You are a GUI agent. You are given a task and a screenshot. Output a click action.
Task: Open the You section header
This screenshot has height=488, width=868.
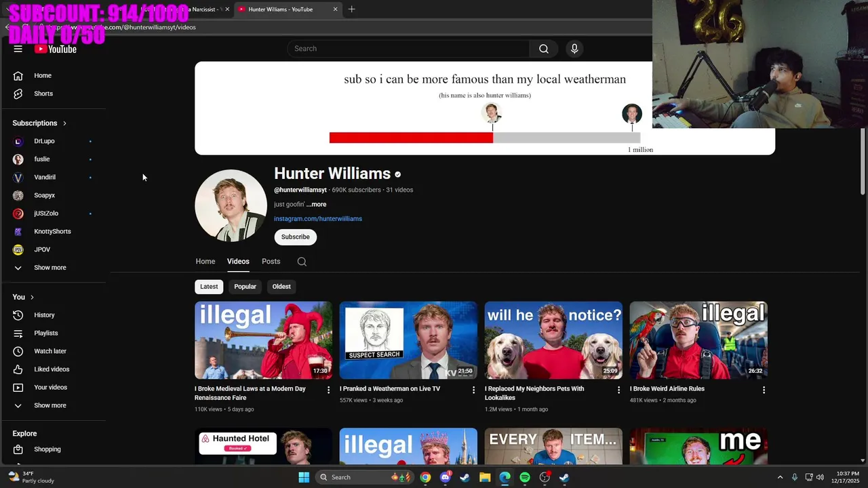pyautogui.click(x=23, y=297)
